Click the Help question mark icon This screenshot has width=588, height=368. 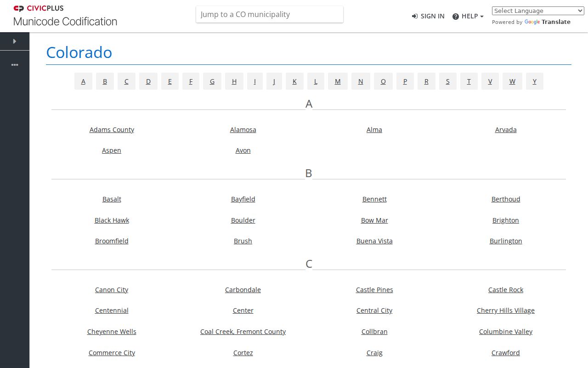pos(456,17)
